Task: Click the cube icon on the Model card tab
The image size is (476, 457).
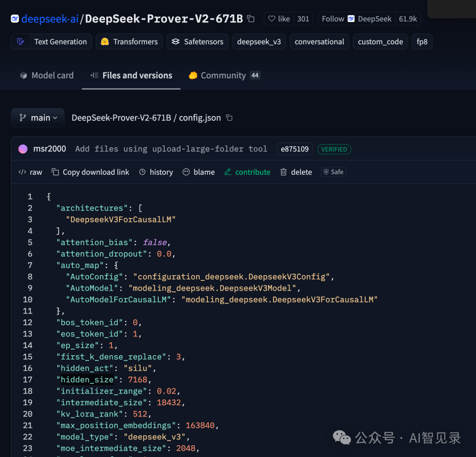Action: tap(23, 75)
